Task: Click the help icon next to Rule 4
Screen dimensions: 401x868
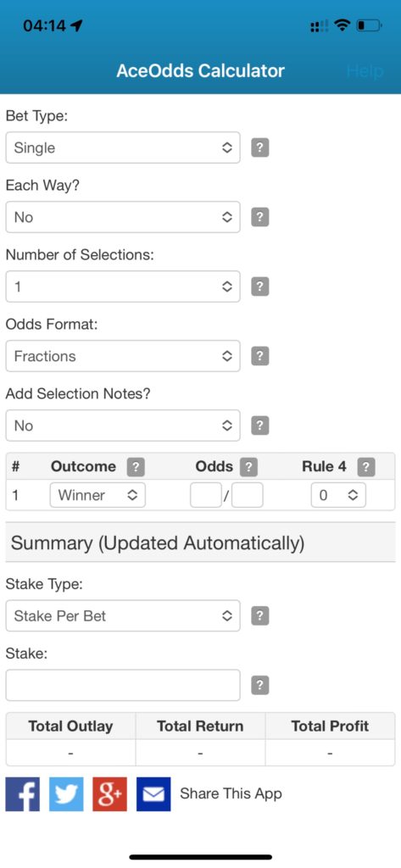Action: (x=366, y=467)
